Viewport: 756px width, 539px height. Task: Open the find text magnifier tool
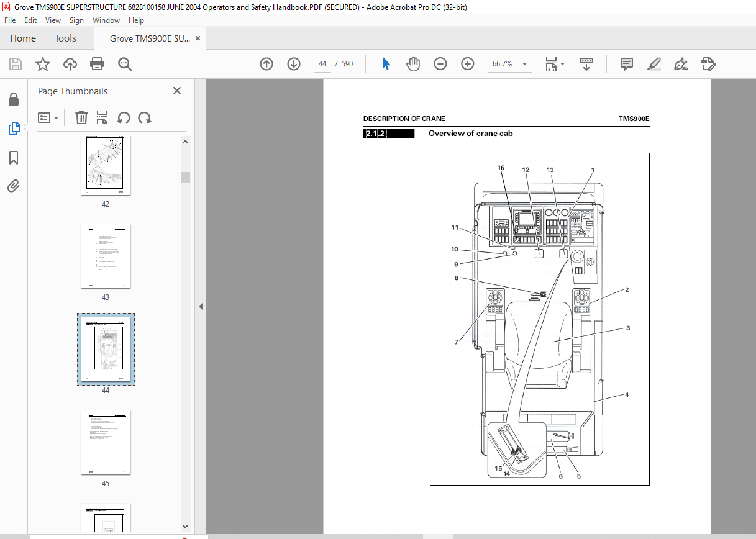point(125,64)
